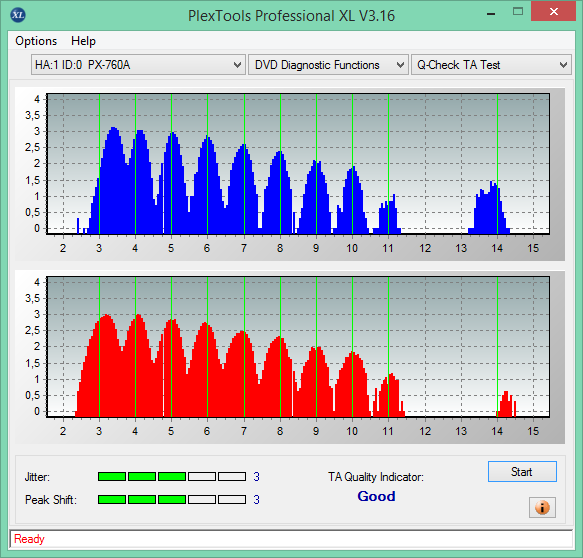This screenshot has height=558, width=583.
Task: Expand the Q-Check TA Test dropdown
Action: pos(491,65)
